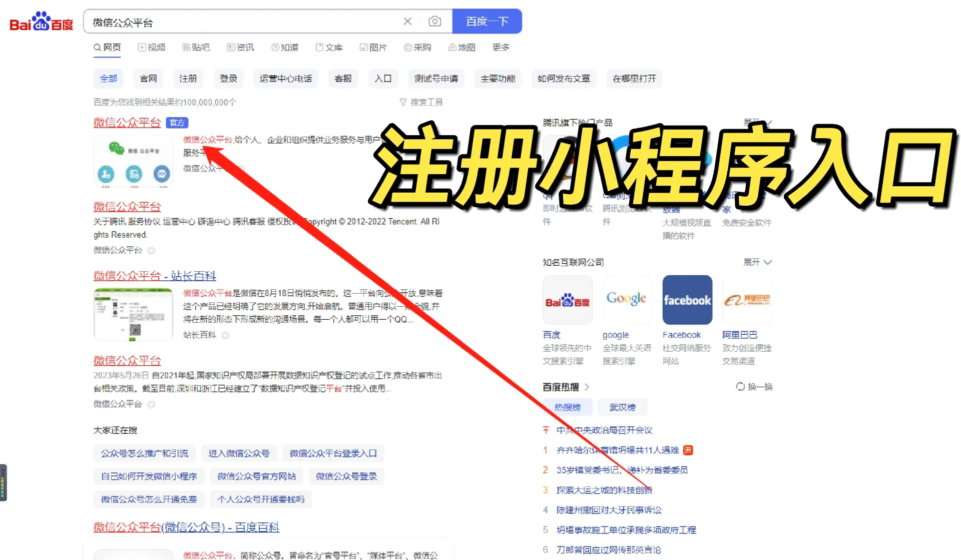Click related search 自己如何开发微信小程序
This screenshot has height=560, width=961.
[x=149, y=476]
